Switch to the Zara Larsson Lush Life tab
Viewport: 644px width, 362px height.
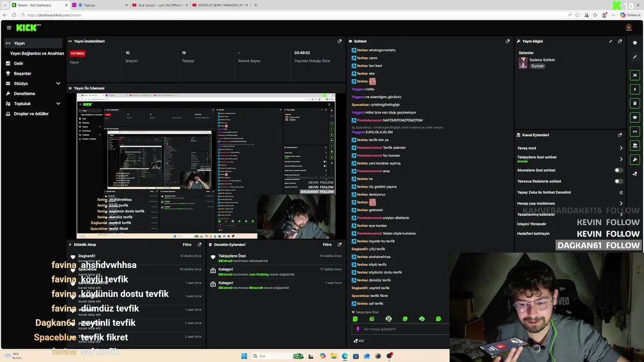pyautogui.click(x=159, y=5)
